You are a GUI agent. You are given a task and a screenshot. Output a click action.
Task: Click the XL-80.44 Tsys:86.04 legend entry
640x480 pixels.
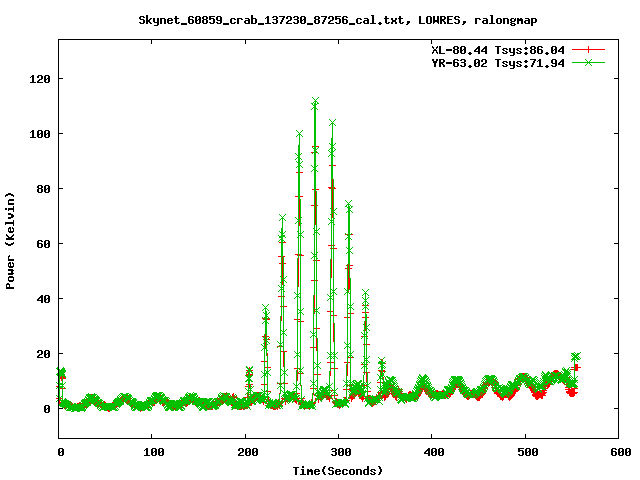(498, 50)
